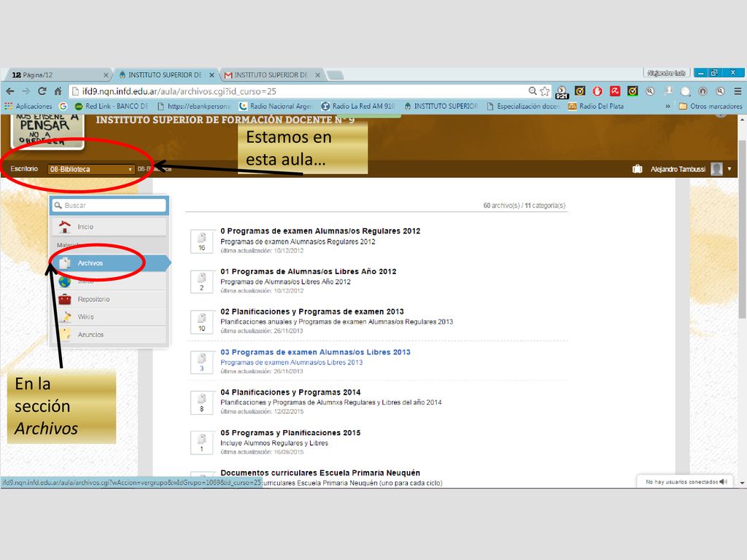Click the file icon showing 10 files
Viewport: 747px width, 560px height.
[201, 322]
